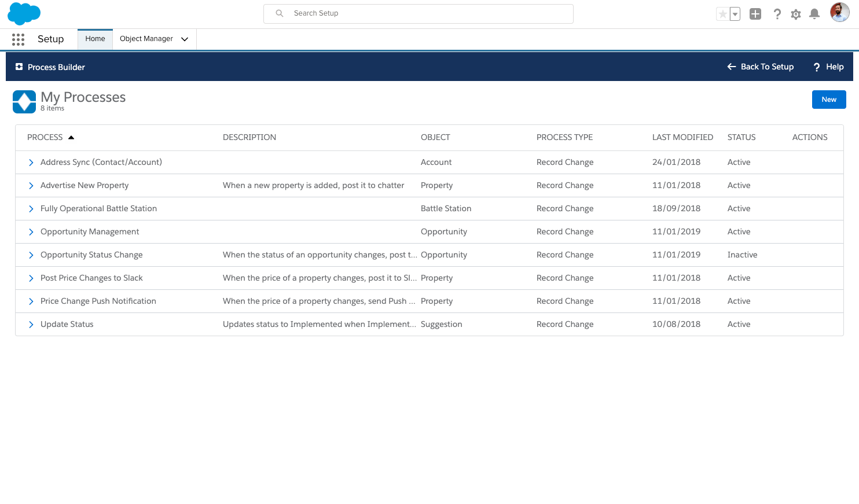859x504 pixels.
Task: Expand the Opportunity Management row
Action: coord(31,232)
